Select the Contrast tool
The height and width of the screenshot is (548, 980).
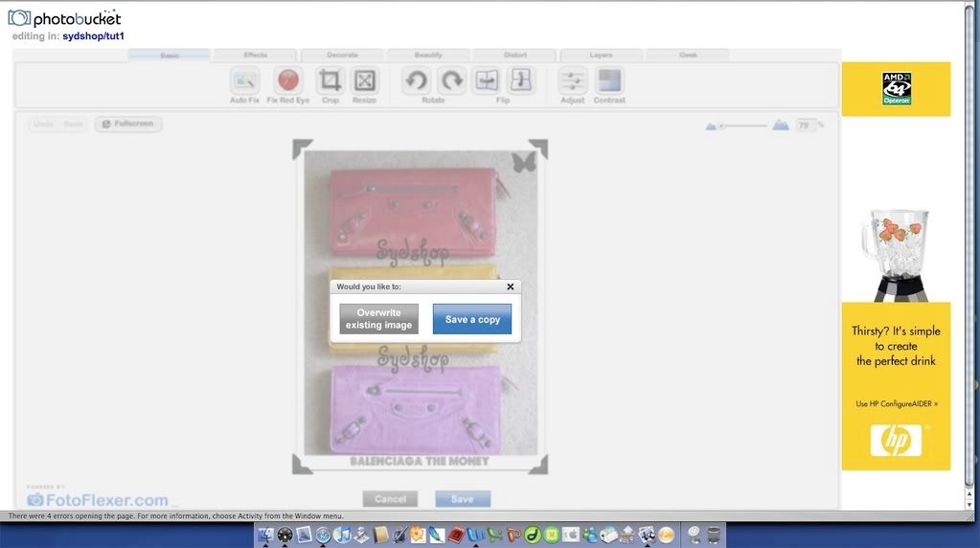[x=609, y=80]
